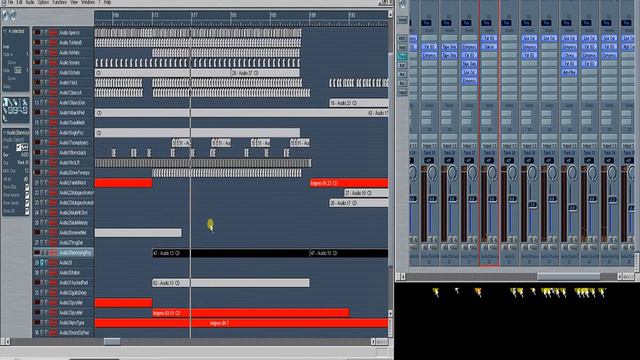Open the Windows menu
This screenshot has width=640, height=360.
pyautogui.click(x=88, y=2)
